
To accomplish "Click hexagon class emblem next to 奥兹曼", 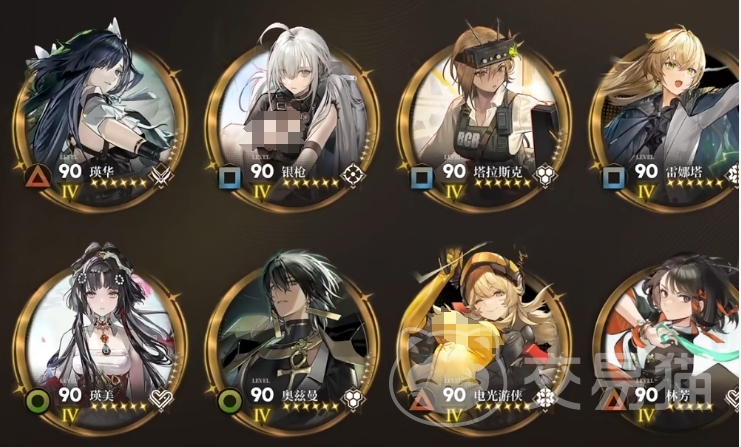I will (x=352, y=398).
